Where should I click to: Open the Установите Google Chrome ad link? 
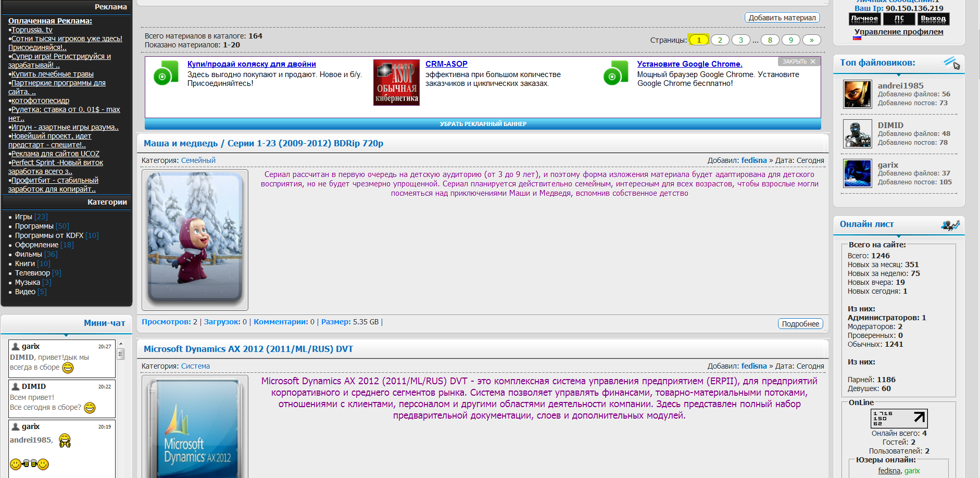690,64
